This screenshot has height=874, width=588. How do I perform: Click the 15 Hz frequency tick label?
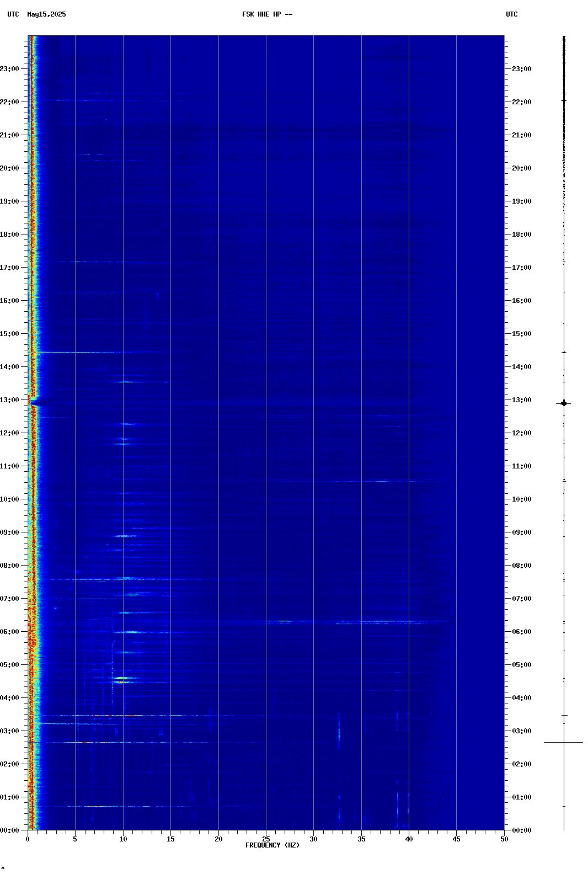coord(170,839)
